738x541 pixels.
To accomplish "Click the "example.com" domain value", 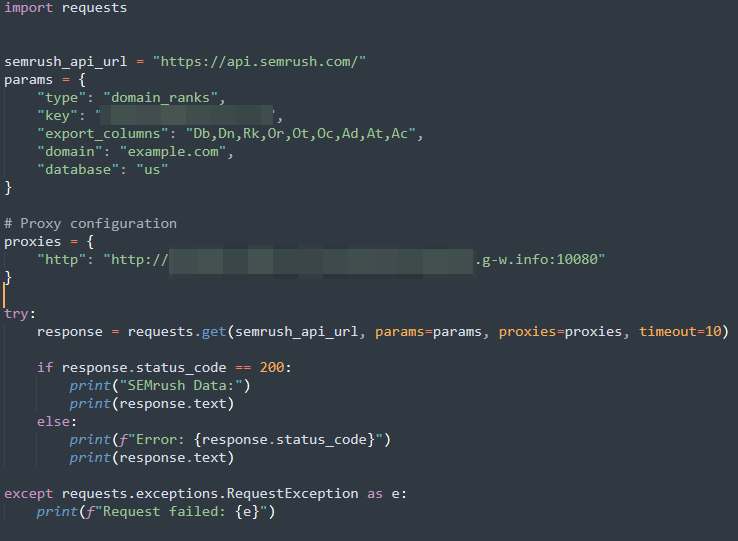I will [173, 152].
